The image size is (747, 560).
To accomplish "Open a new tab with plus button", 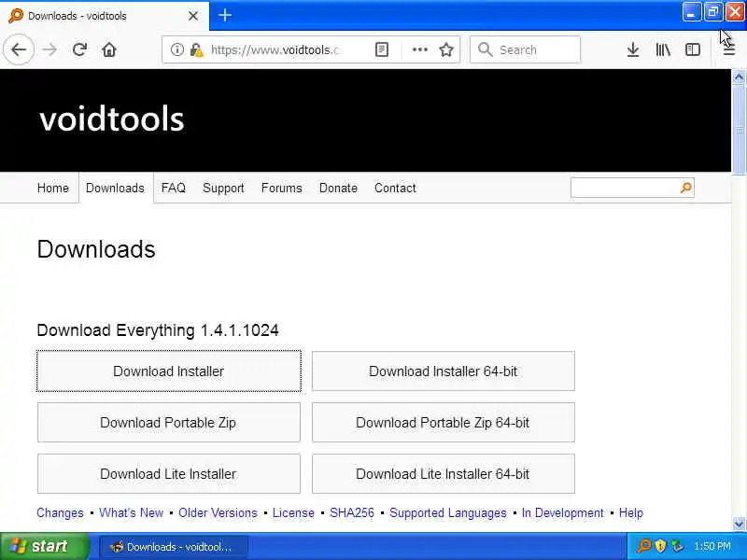I will tap(225, 16).
